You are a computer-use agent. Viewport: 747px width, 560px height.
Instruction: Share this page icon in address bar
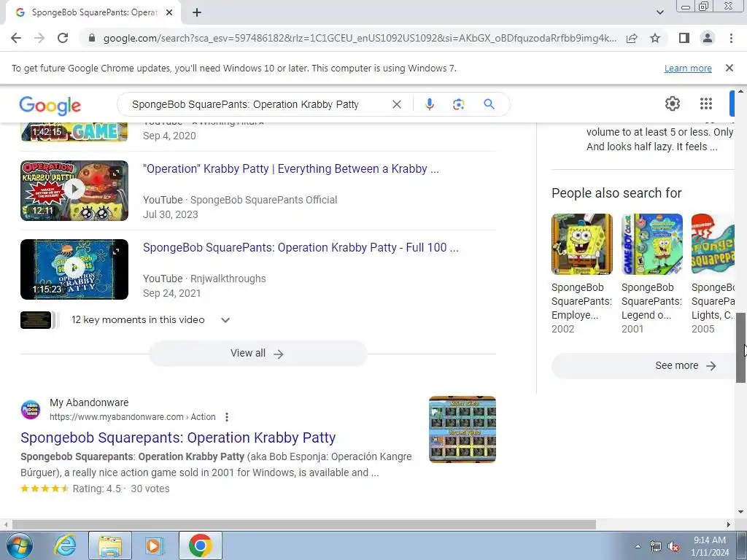632,38
